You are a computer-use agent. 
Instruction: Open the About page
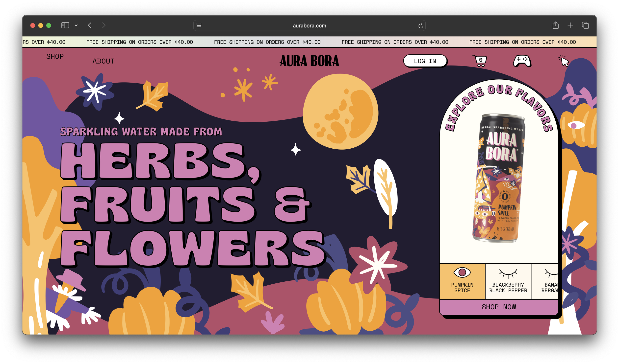click(103, 61)
